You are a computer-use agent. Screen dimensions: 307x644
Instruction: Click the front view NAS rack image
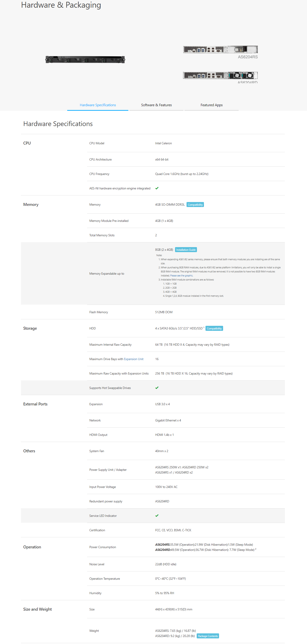point(85,60)
